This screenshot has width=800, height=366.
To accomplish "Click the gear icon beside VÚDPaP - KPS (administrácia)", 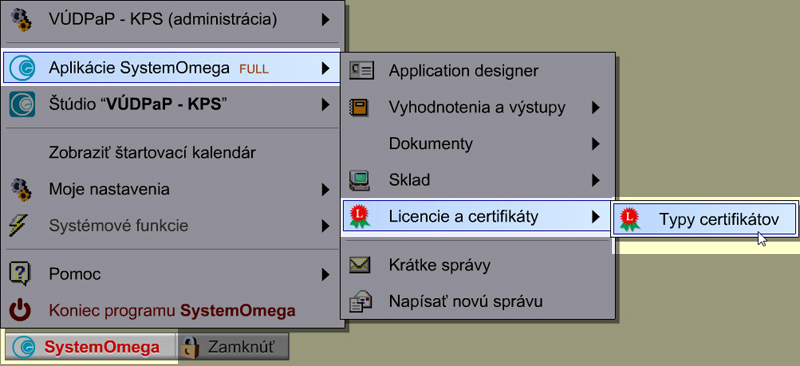I will coord(21,20).
